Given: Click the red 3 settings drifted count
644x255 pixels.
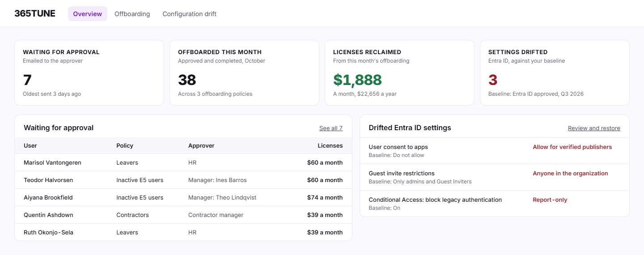Looking at the screenshot, I should (x=493, y=80).
